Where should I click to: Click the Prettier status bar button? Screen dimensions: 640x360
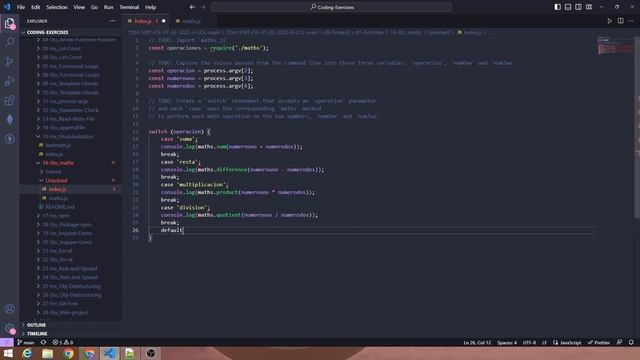pos(598,342)
